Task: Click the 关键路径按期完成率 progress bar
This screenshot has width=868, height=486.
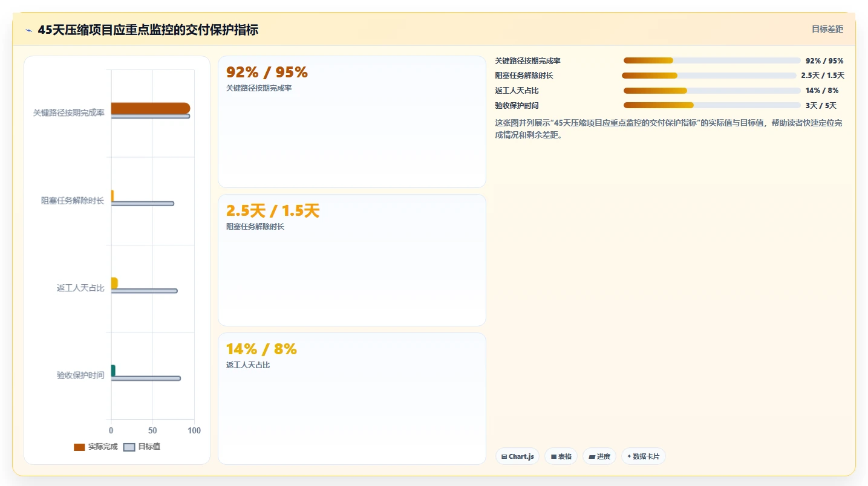Action: (x=712, y=60)
